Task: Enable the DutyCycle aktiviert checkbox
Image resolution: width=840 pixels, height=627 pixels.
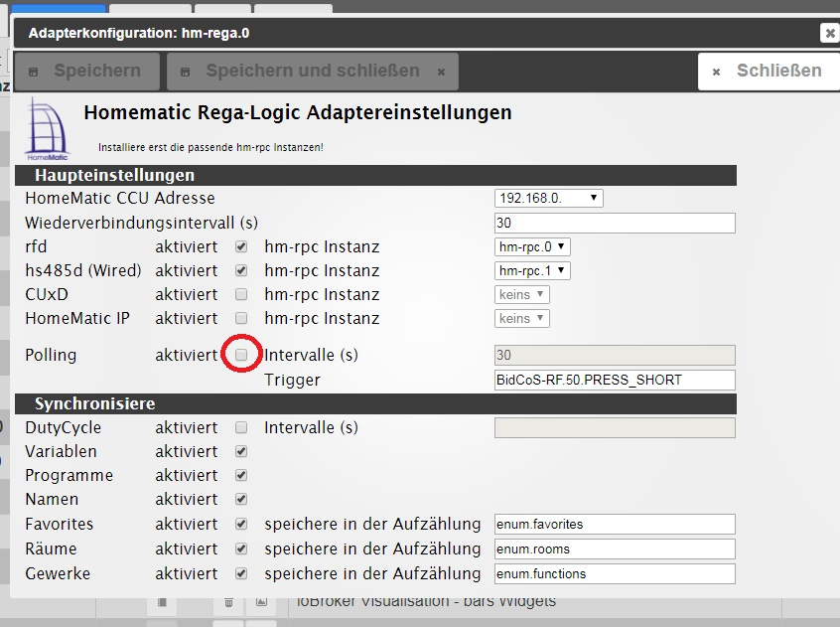Action: (241, 427)
